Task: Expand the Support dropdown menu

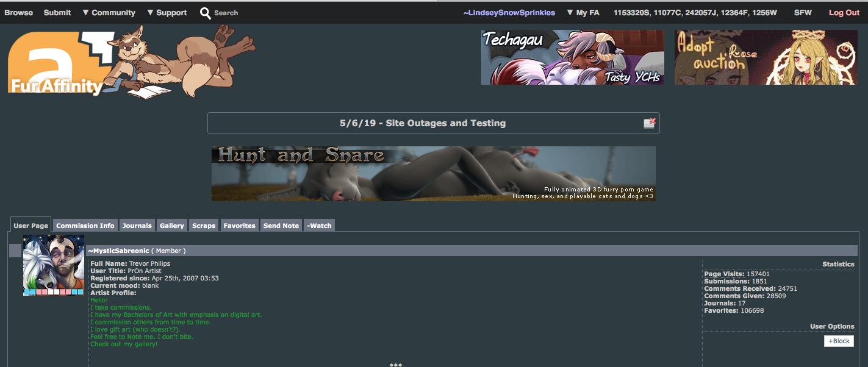Action: point(167,12)
